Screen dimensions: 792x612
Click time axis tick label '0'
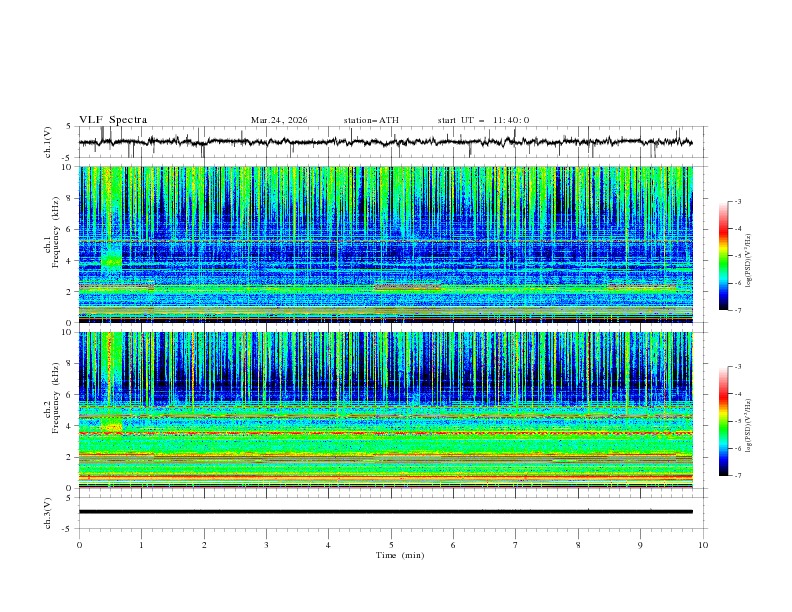tap(79, 545)
